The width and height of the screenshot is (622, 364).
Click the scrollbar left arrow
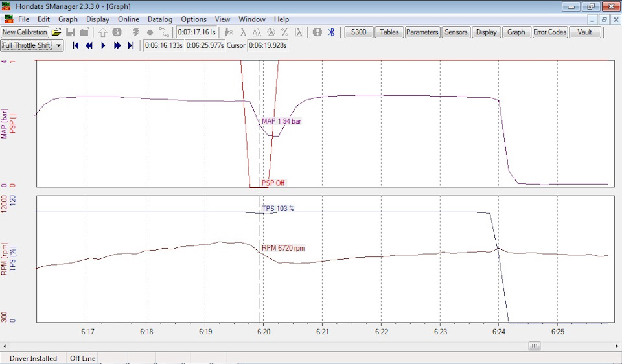[5, 346]
